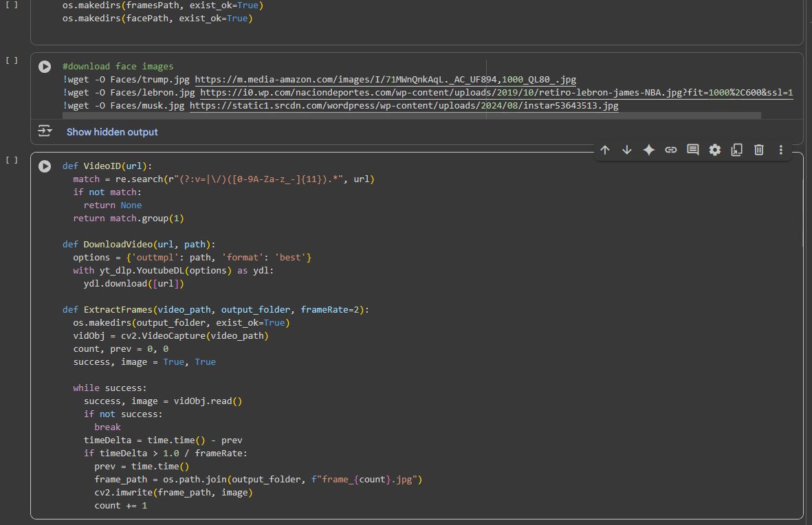Add a comment to the cell
This screenshot has width=812, height=525.
point(693,150)
